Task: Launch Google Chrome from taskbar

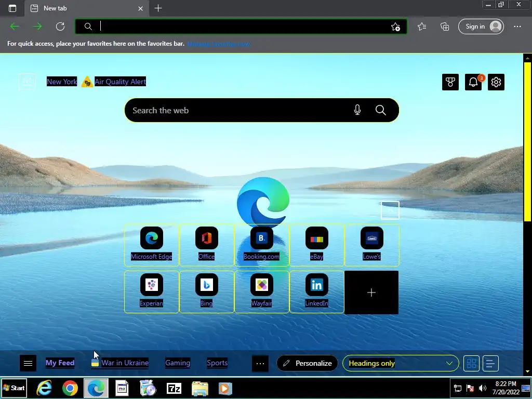Action: [x=70, y=388]
